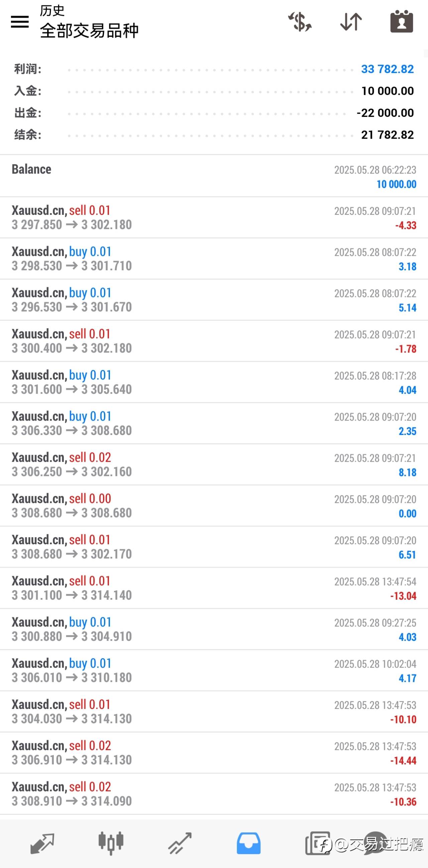This screenshot has height=868, width=428.
Task: Go to the Trade tab icon
Action: coord(180,843)
